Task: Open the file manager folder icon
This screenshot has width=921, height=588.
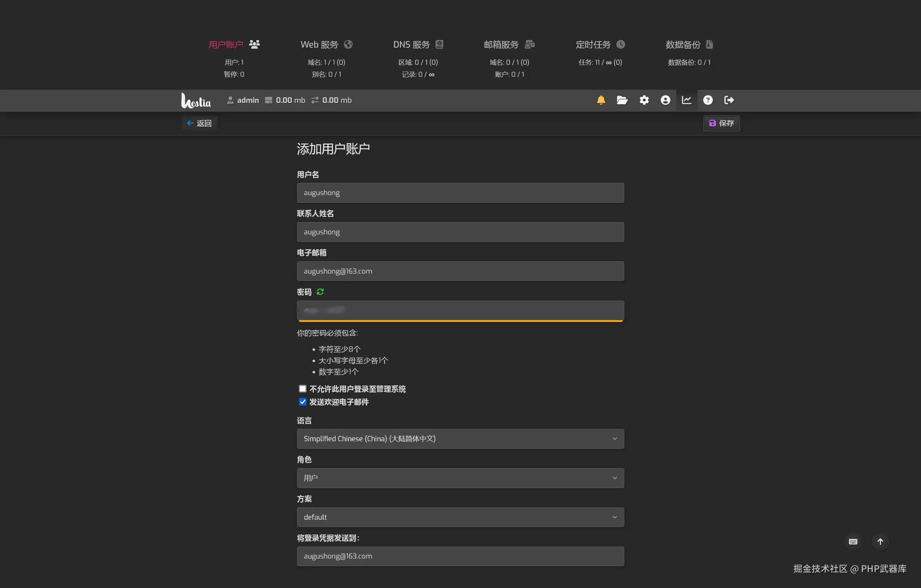Action: 622,100
